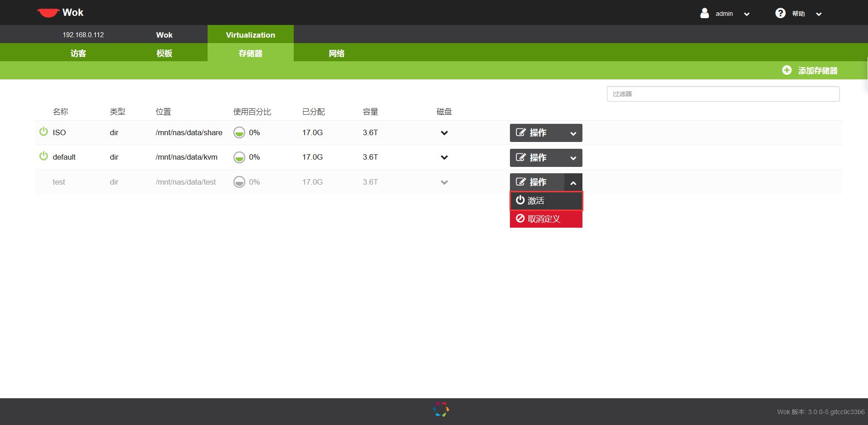This screenshot has width=868, height=425.
Task: Click the 已分配 column header
Action: tap(314, 112)
